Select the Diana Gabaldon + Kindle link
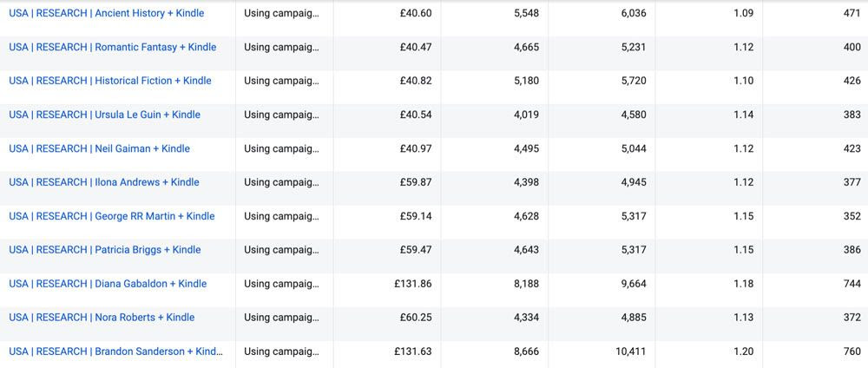The height and width of the screenshot is (368, 868). [108, 284]
